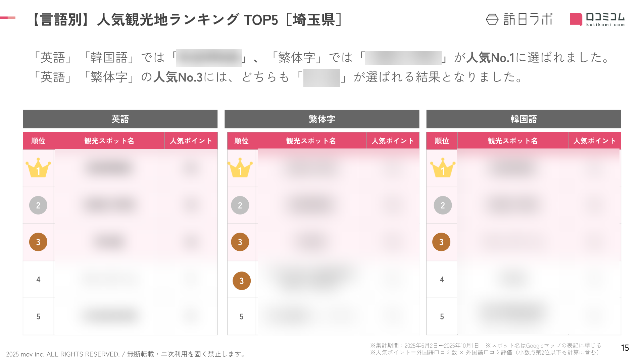Screen dimensions: 644x362
Task: Open the 訪日ラボ logo
Action: click(519, 19)
